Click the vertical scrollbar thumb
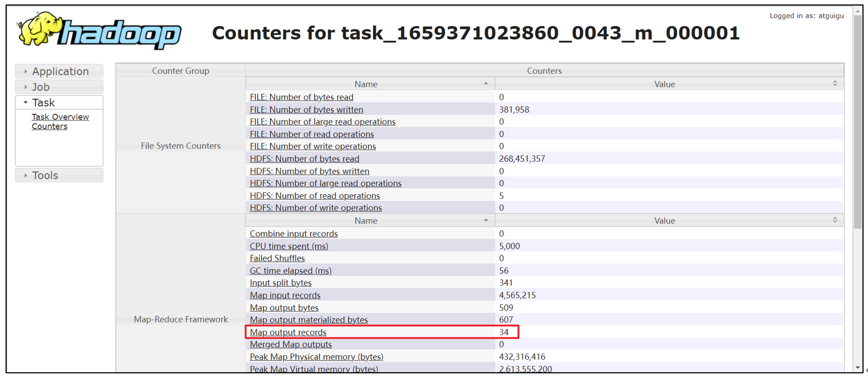Screen dimensions: 868x380 click(857, 122)
